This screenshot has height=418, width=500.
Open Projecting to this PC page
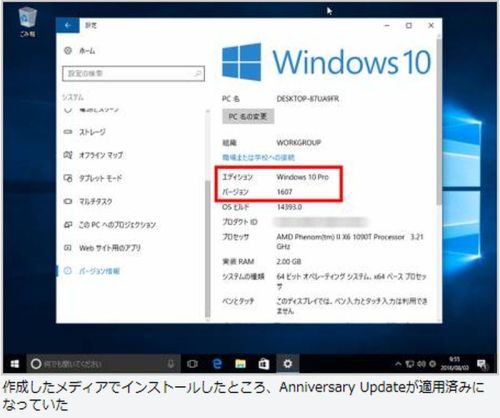[117, 225]
